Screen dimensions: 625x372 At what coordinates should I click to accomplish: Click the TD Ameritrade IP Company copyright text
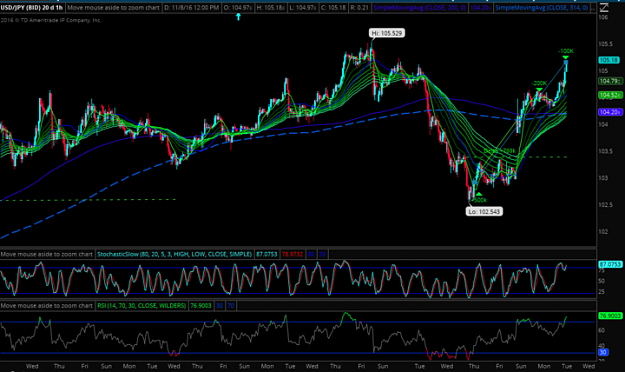(51, 20)
